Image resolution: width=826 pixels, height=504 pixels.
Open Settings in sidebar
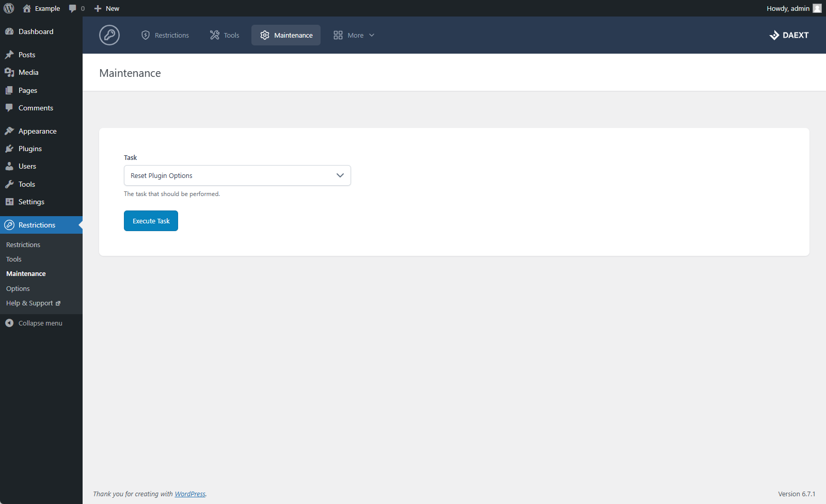coord(41,202)
